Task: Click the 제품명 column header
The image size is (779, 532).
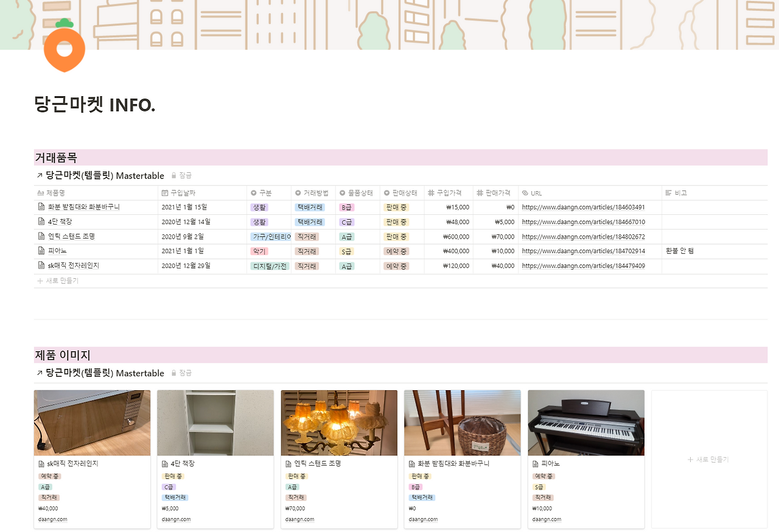Action: (x=96, y=193)
